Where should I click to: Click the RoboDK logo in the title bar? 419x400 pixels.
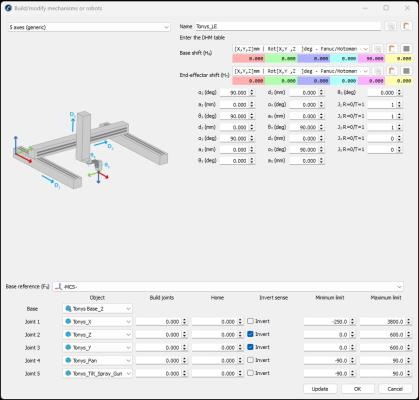[x=8, y=8]
